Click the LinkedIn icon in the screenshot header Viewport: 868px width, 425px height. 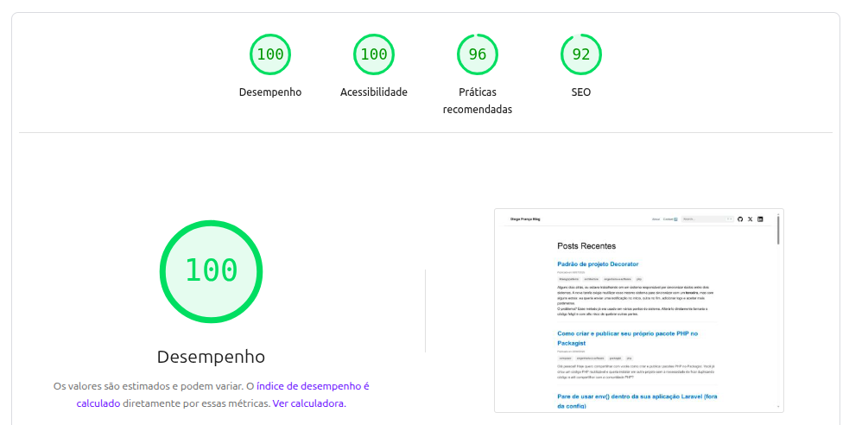[760, 219]
